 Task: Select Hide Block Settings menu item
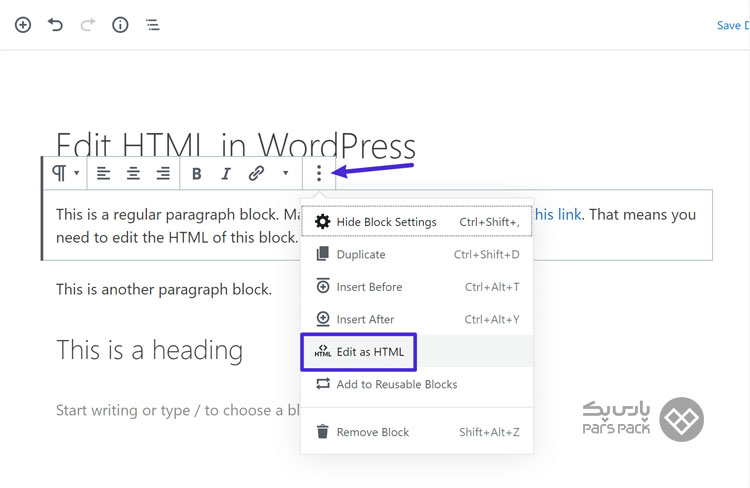[x=417, y=222]
